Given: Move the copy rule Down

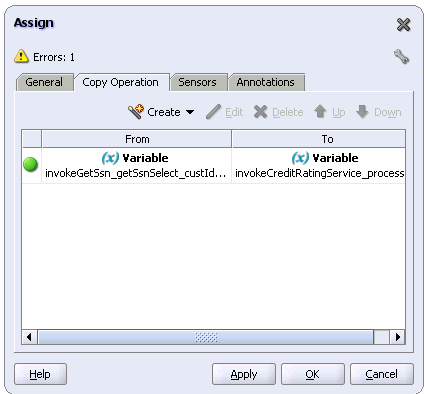Looking at the screenshot, I should coord(379,112).
